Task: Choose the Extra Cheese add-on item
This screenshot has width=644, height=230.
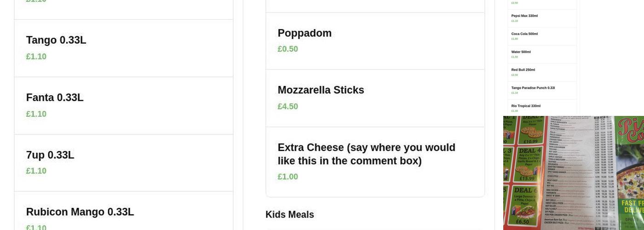Action: 375,161
